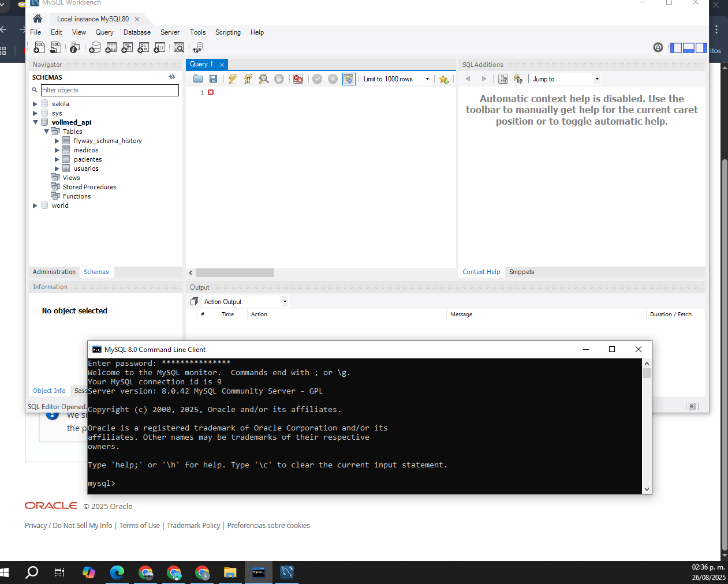This screenshot has height=584, width=728.
Task: Select flyway_schema_history table
Action: click(107, 141)
